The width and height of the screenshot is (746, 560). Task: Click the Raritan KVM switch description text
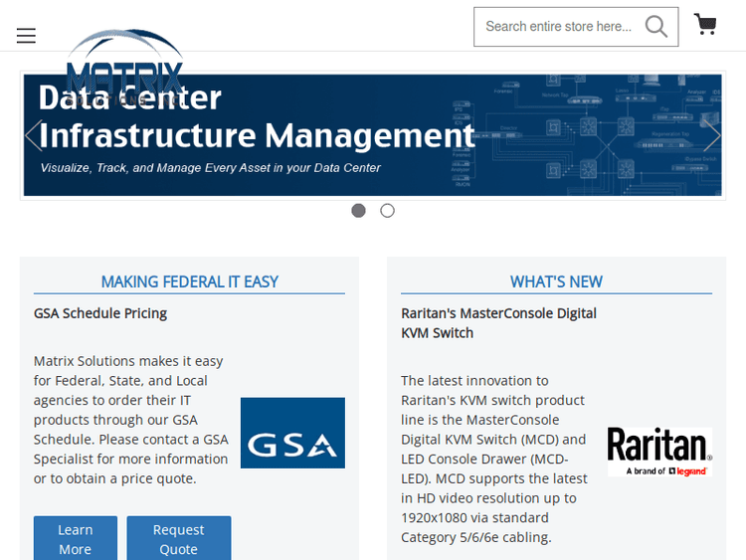pos(494,459)
